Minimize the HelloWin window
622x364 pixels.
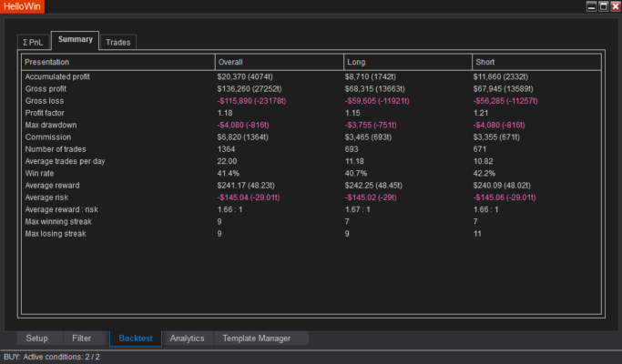click(591, 6)
